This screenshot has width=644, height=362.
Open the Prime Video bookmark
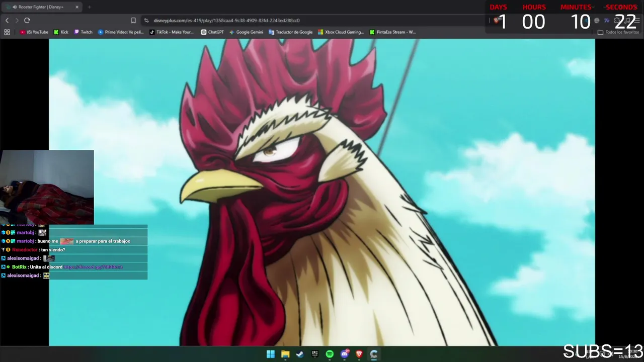(121, 32)
